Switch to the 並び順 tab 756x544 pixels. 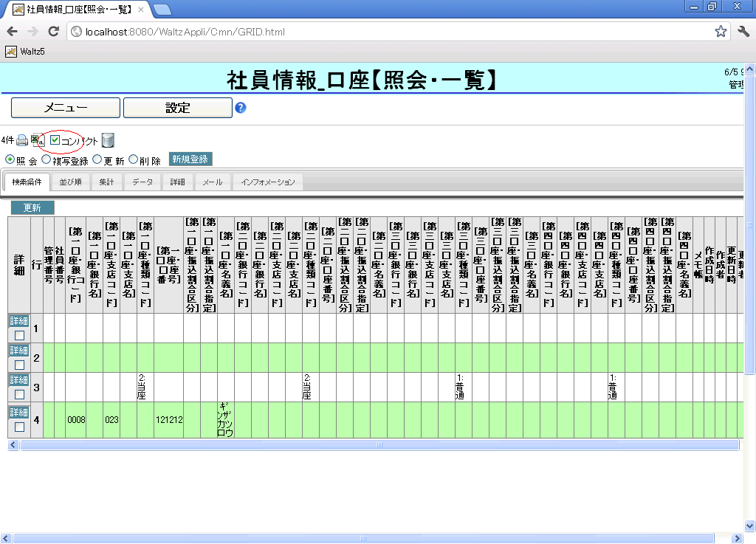pyautogui.click(x=71, y=182)
